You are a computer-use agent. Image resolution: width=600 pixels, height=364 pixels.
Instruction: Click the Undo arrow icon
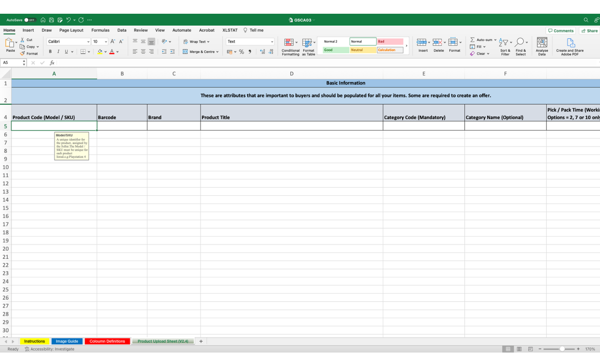68,20
